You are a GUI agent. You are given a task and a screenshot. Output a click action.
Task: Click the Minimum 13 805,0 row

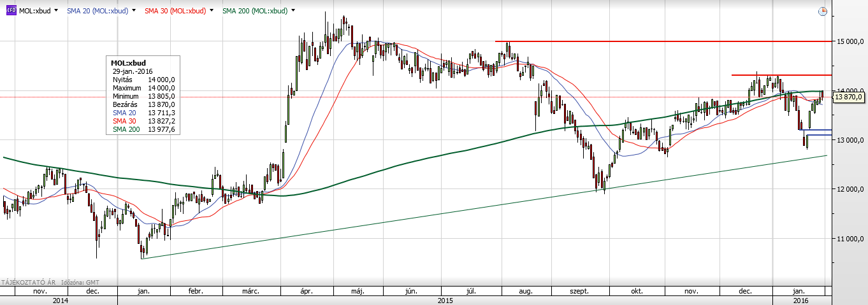143,96
